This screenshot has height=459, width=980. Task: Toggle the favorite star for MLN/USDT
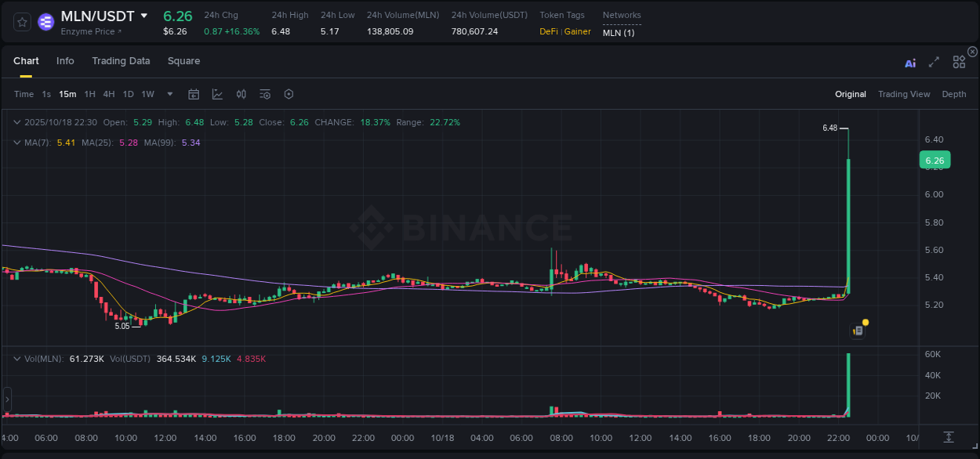tap(21, 23)
